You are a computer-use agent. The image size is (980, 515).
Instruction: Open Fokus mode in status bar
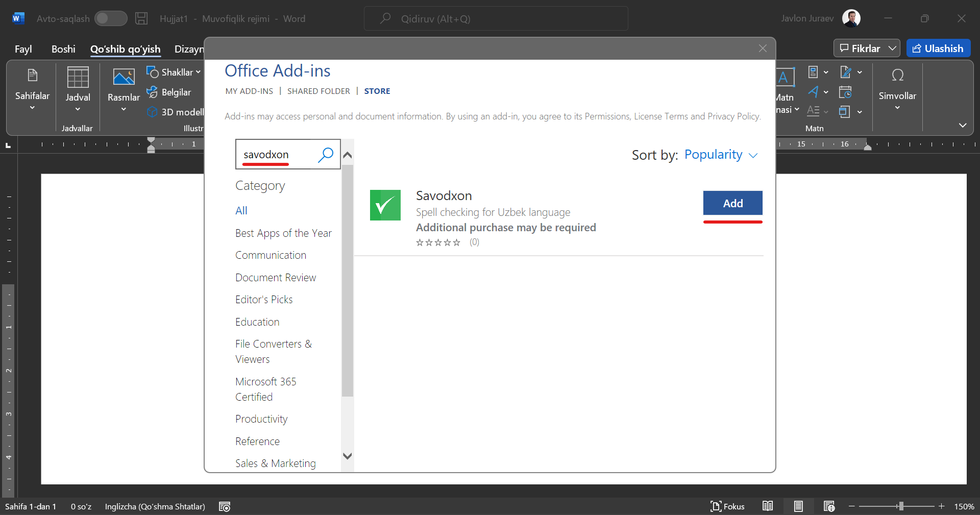727,506
